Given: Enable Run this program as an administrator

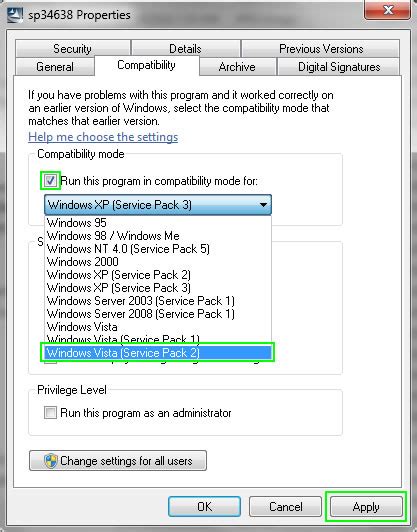Looking at the screenshot, I should pos(51,413).
